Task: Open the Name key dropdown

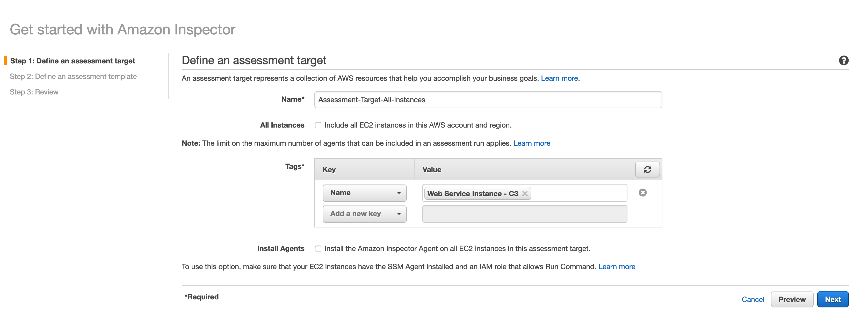Action: point(364,193)
